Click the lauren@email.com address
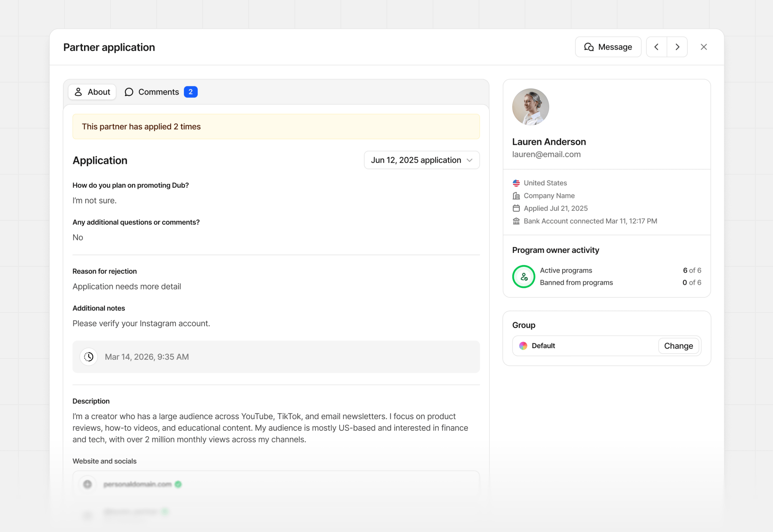This screenshot has height=532, width=773. [546, 154]
